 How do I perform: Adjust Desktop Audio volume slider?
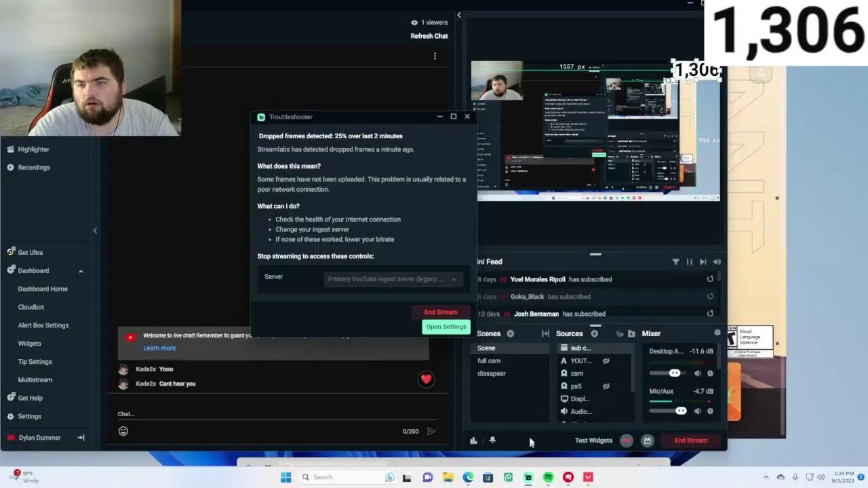668,373
